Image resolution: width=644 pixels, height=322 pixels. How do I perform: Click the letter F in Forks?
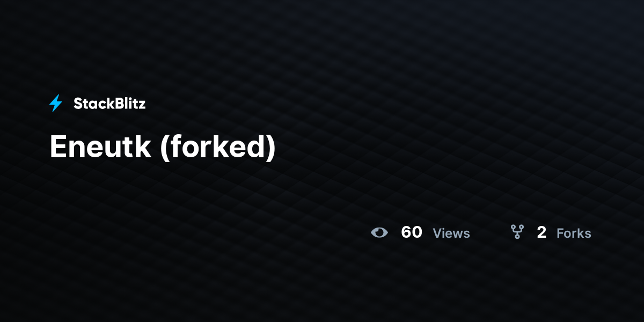[560, 233]
